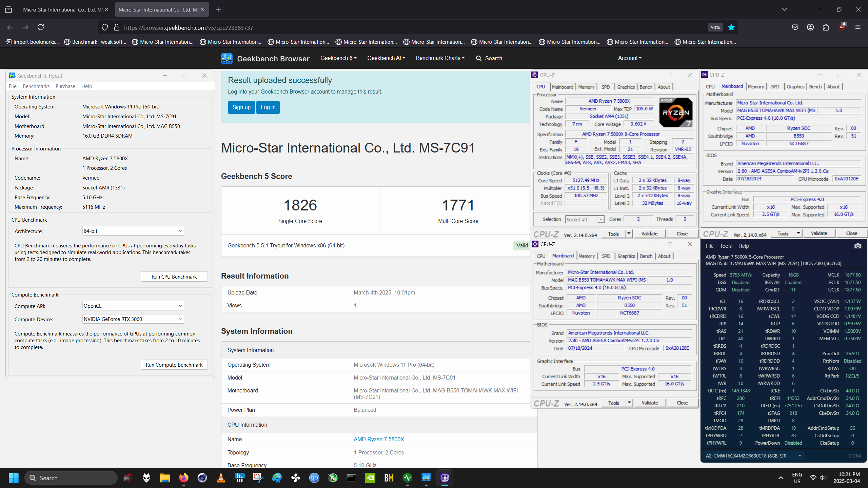Open the browser extensions puzzle icon
Screen dimensions: 868x488
pos(826,27)
